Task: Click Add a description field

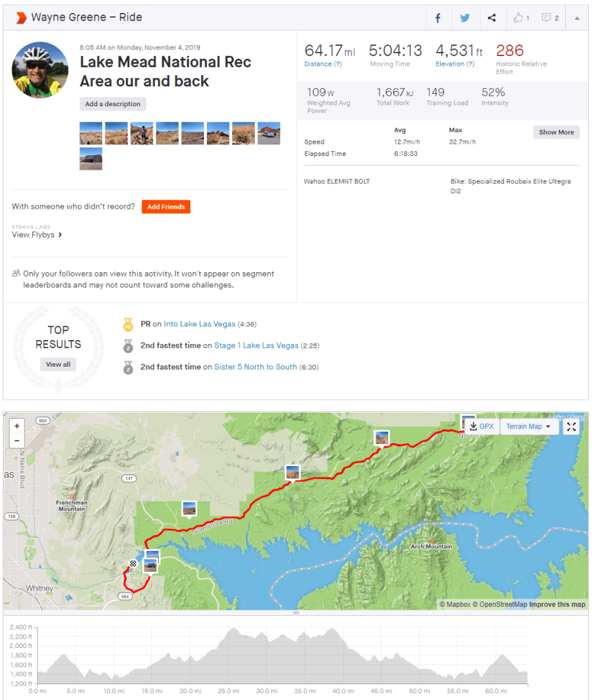Action: tap(113, 104)
